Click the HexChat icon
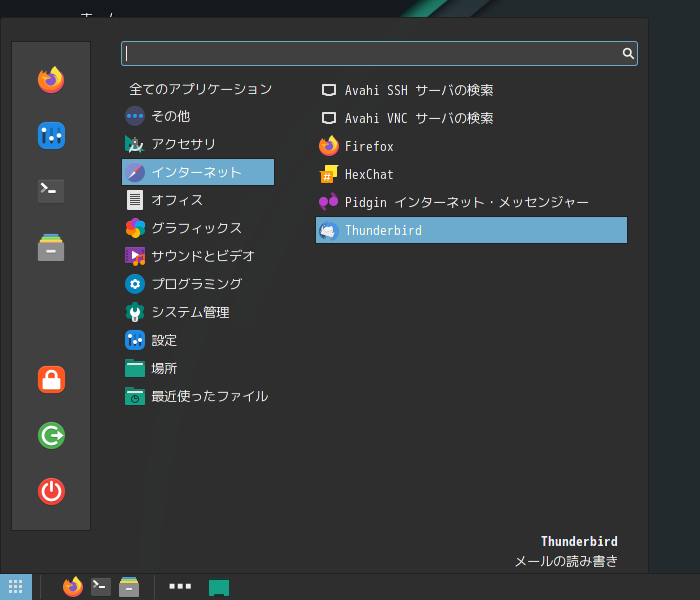The width and height of the screenshot is (700, 600). point(329,175)
